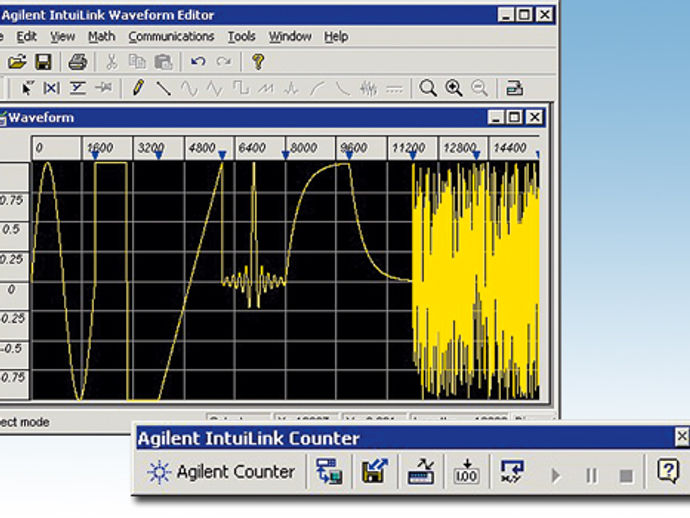Click the remove markers icon
Image resolution: width=690 pixels, height=518 pixels.
click(x=104, y=88)
